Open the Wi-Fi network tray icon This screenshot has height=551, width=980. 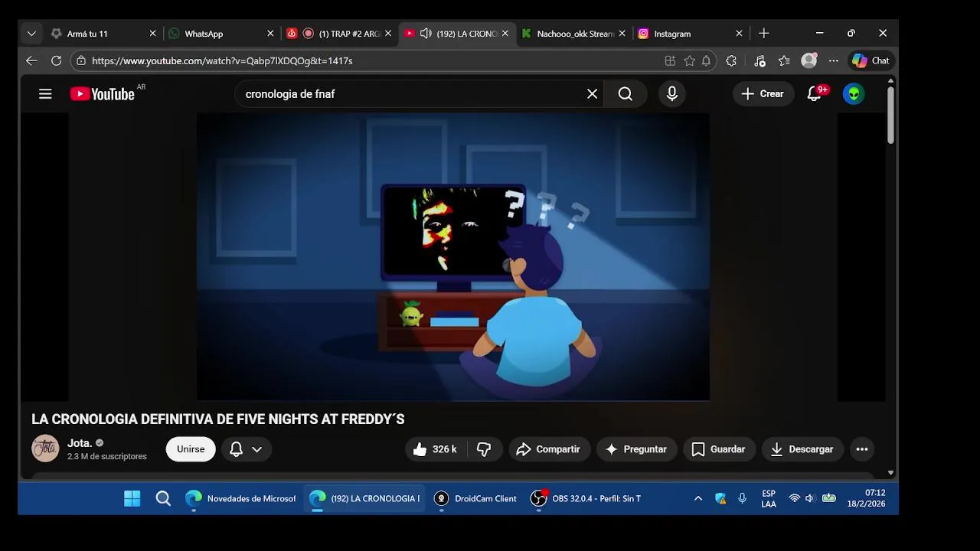point(794,498)
